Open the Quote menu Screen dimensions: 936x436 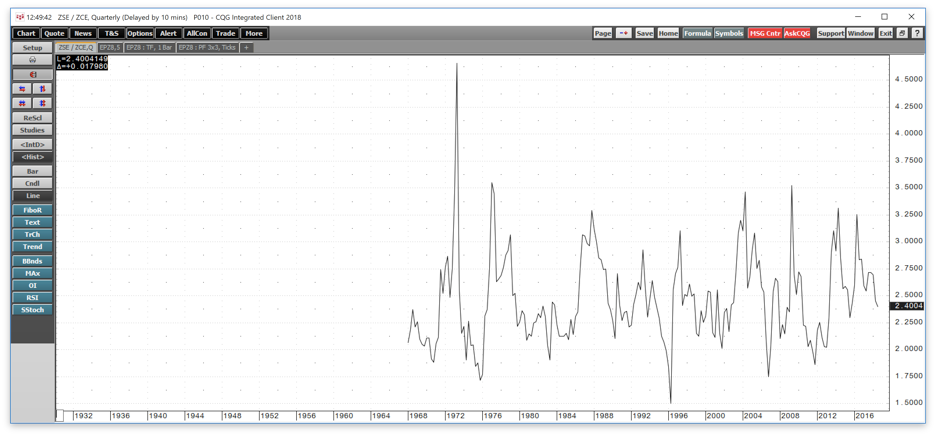pos(54,33)
